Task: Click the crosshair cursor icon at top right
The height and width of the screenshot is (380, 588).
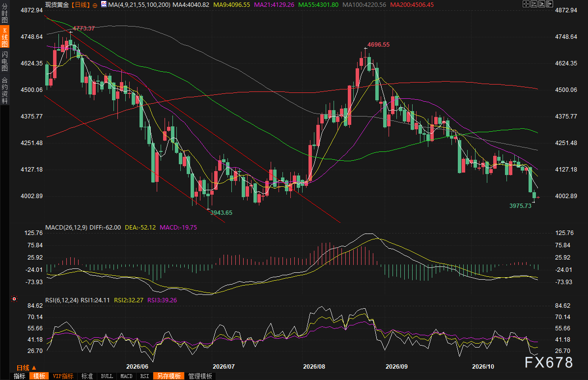Action: [526, 4]
